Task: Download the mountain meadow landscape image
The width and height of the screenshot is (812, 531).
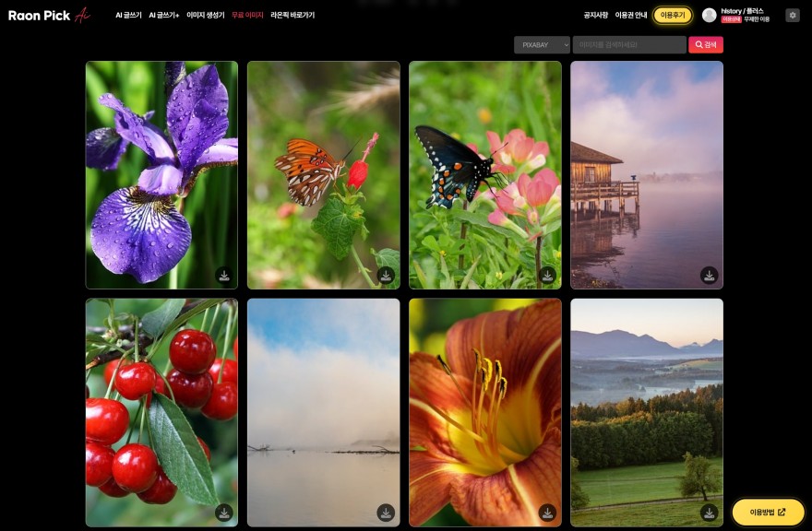Action: click(709, 512)
